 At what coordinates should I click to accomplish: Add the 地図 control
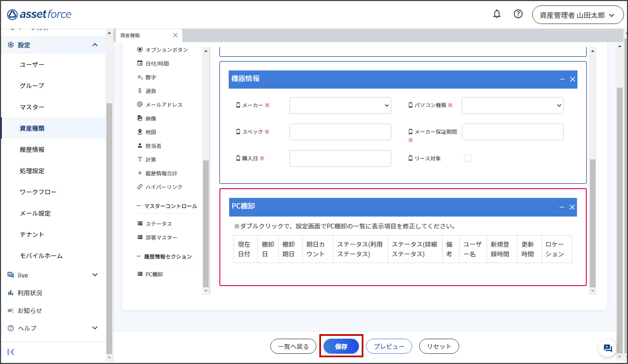coord(147,132)
